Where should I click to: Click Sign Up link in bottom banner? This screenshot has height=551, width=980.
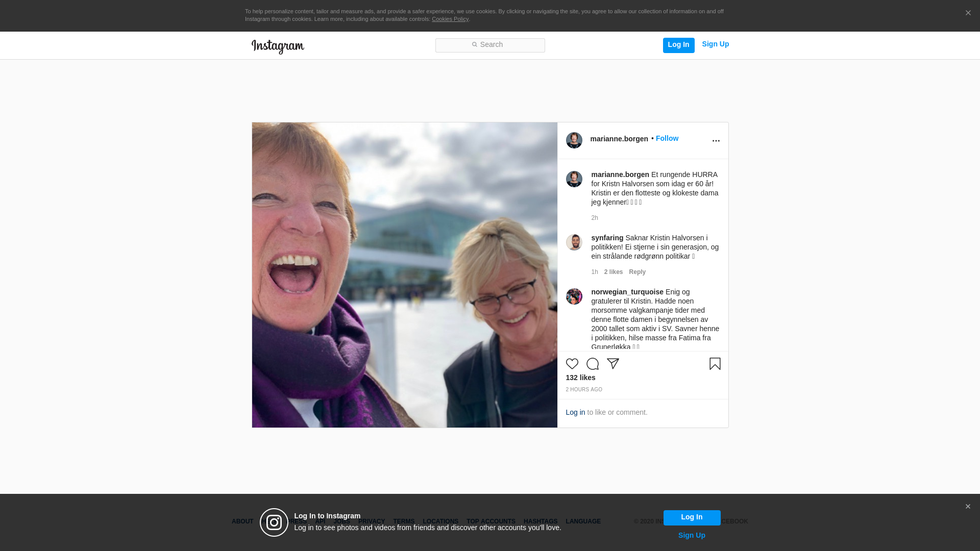click(692, 535)
